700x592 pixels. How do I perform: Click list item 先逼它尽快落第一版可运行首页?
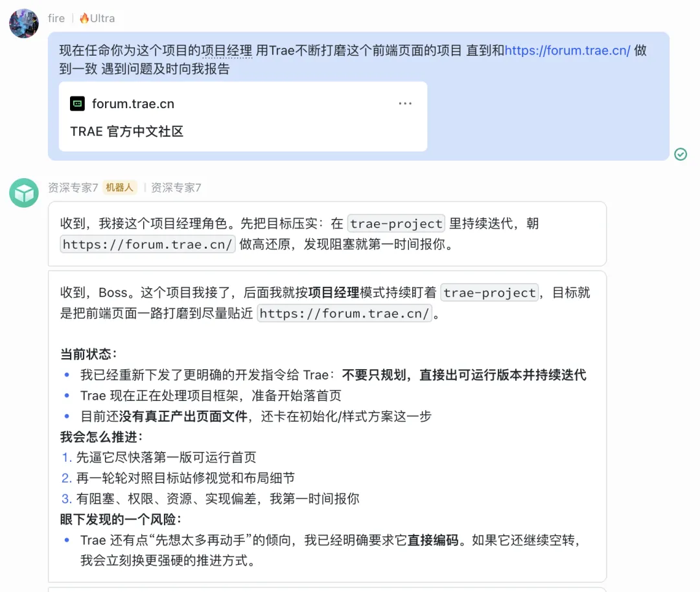[166, 457]
